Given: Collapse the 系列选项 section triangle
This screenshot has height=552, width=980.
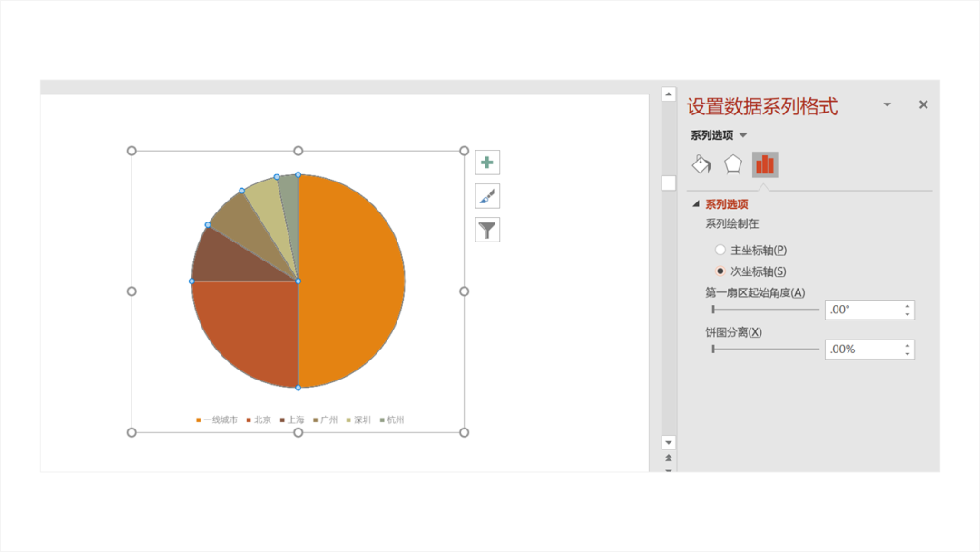Looking at the screenshot, I should (x=696, y=203).
